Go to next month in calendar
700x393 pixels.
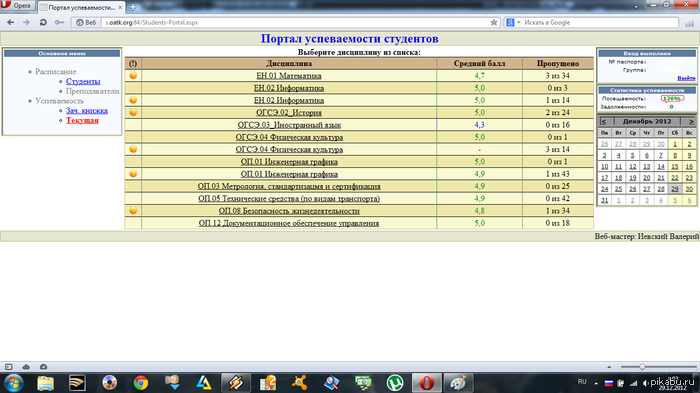point(691,121)
